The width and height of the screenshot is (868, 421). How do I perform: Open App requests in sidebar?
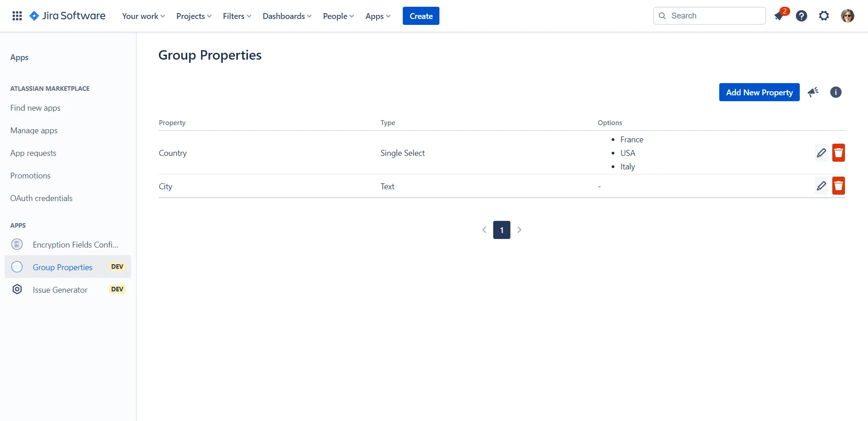pyautogui.click(x=33, y=153)
